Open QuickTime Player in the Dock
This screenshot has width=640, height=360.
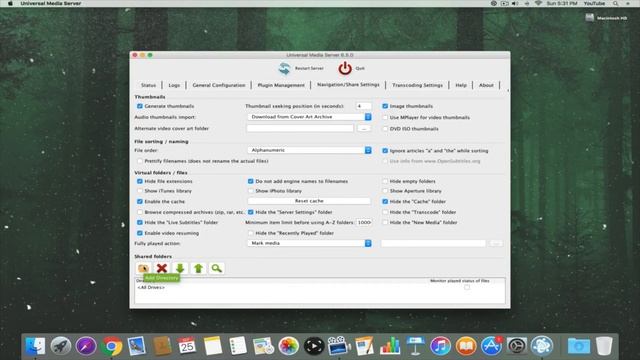point(314,346)
